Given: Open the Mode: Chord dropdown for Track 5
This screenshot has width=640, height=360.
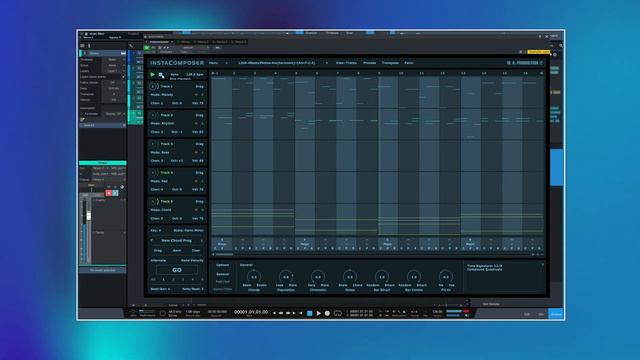Looking at the screenshot, I should 161,210.
